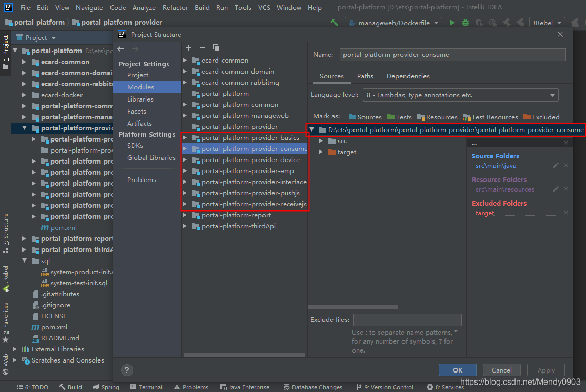The height and width of the screenshot is (392, 586).
Task: Open the Refactor menu
Action: (x=175, y=8)
